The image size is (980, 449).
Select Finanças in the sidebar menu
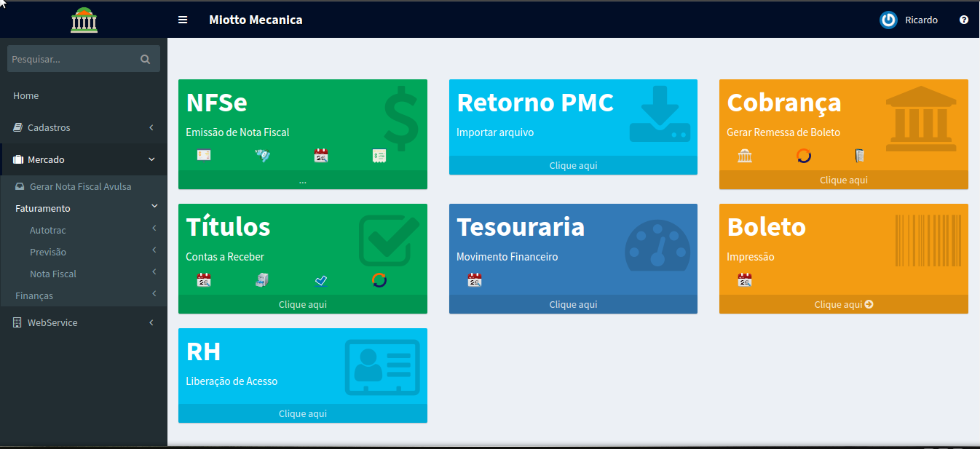(84, 295)
